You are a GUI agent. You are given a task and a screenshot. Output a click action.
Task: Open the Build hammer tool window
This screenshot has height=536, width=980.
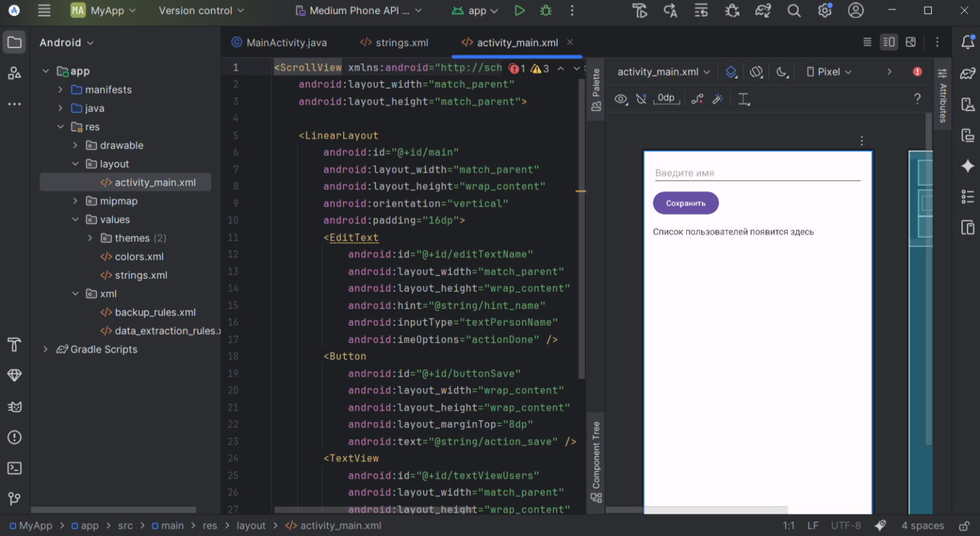click(14, 344)
